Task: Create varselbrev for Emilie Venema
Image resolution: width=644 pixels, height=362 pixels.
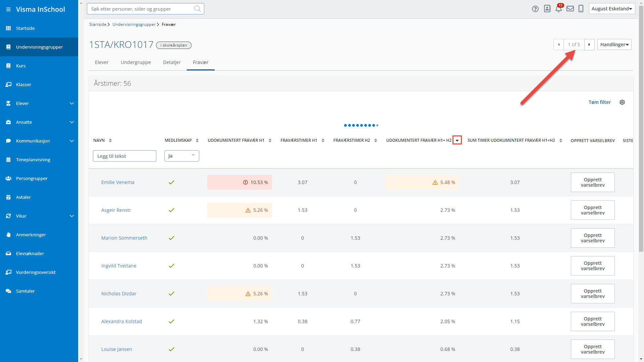Action: pyautogui.click(x=592, y=182)
